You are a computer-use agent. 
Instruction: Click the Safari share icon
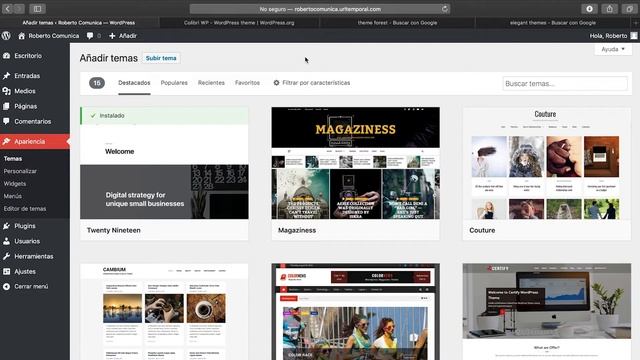tap(609, 9)
